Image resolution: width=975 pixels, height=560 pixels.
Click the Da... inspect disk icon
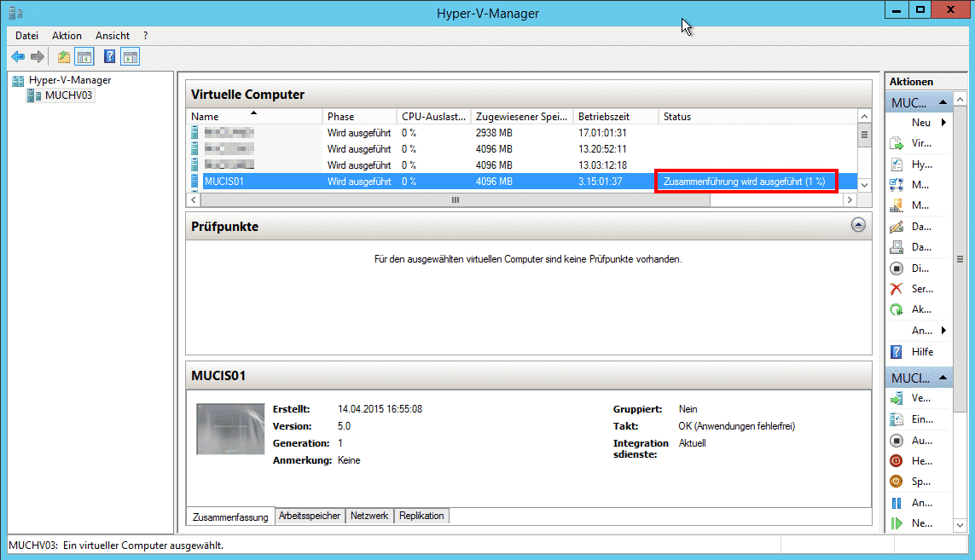click(x=897, y=247)
